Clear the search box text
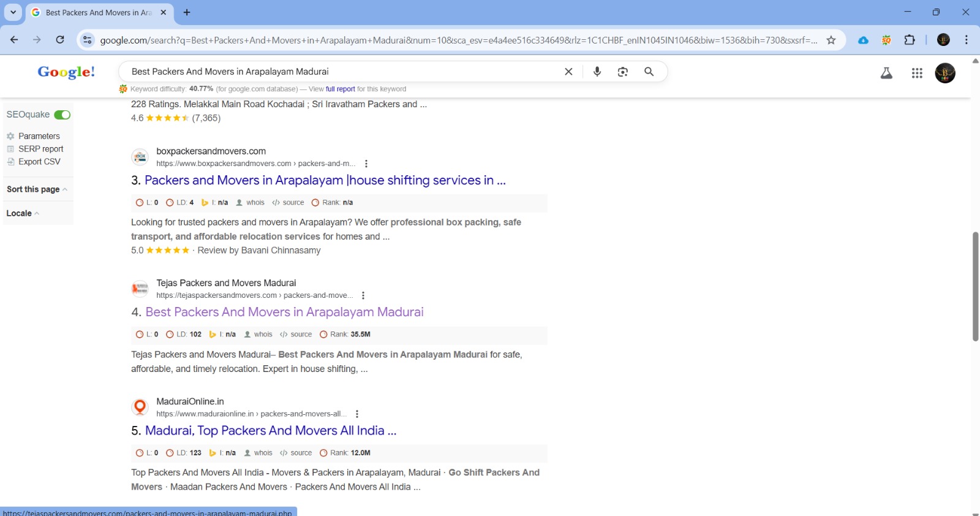 click(x=568, y=72)
